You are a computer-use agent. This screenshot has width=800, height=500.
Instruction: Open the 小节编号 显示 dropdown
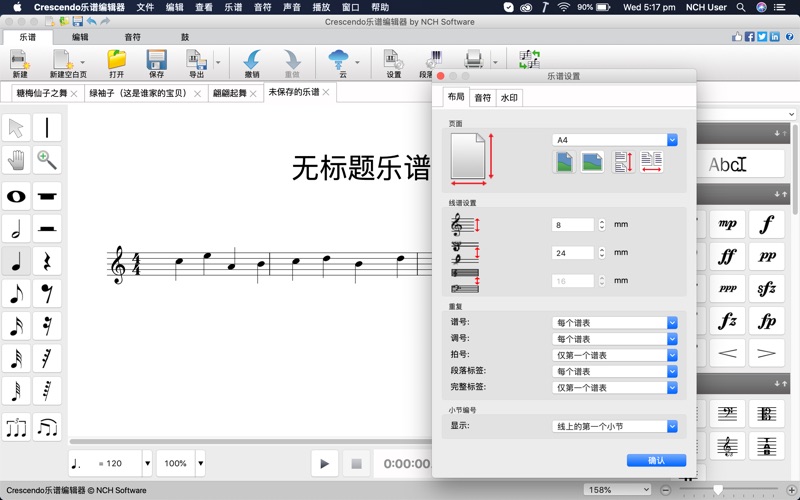click(x=614, y=426)
